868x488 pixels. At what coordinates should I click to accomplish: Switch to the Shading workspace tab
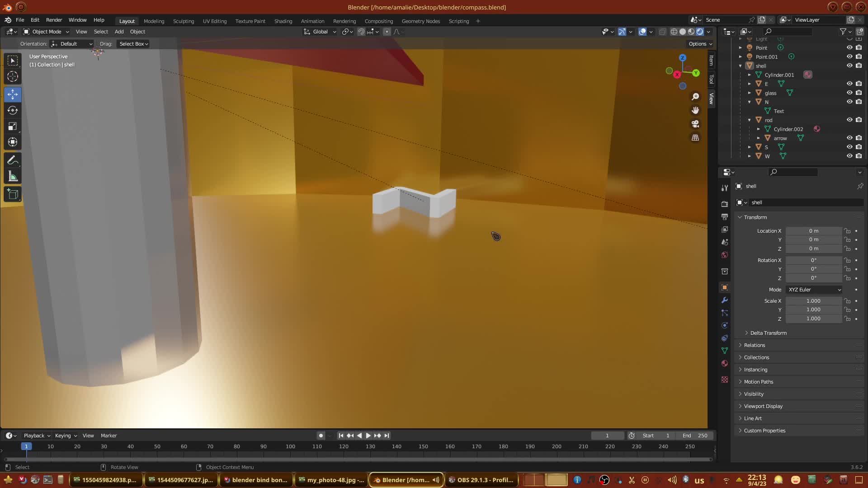click(283, 21)
